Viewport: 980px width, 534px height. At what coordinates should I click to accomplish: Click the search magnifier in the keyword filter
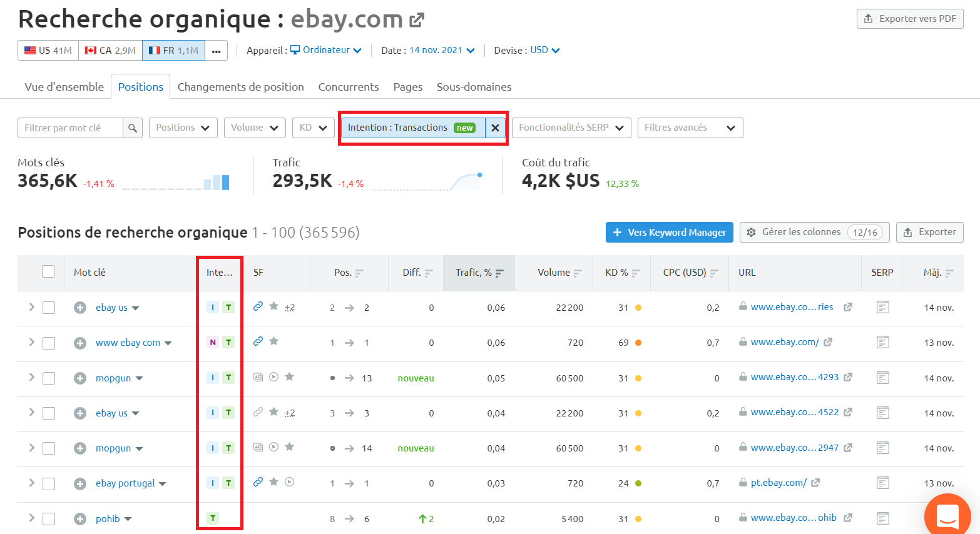[132, 128]
